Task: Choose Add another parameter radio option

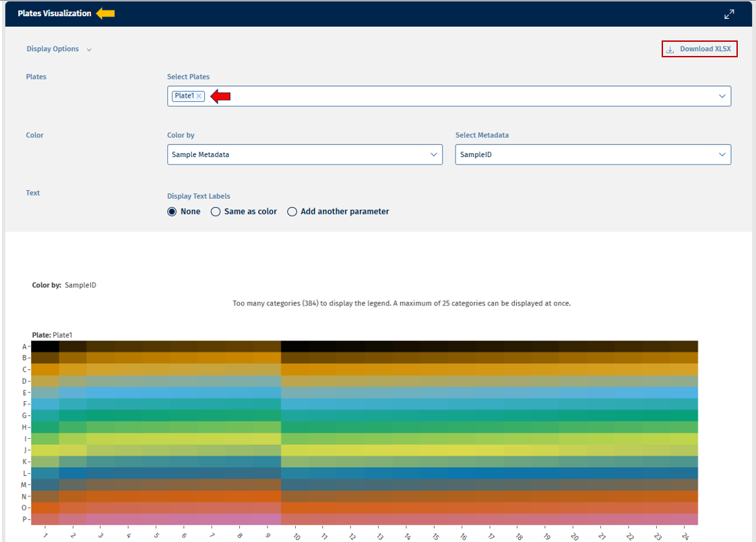Action: pos(292,212)
